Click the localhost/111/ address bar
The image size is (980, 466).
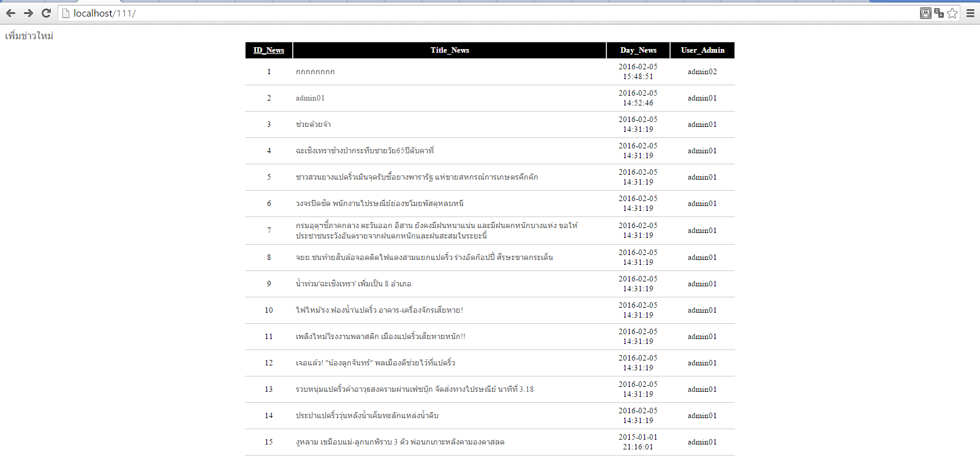(429, 13)
